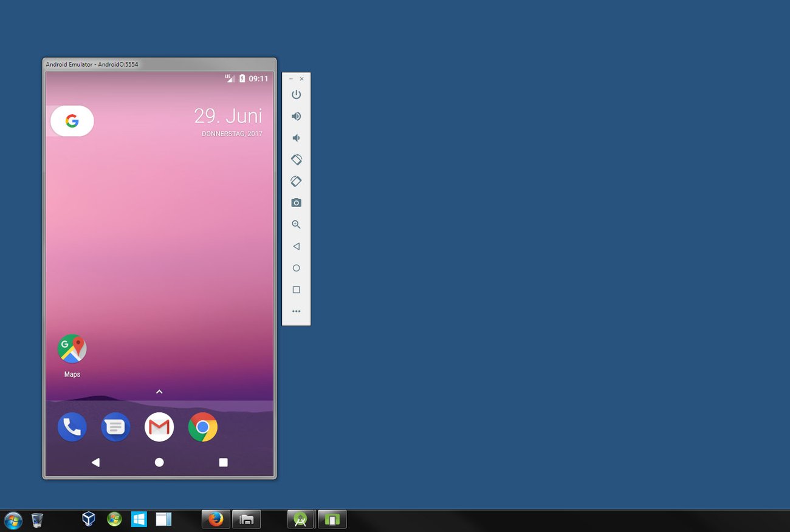The width and height of the screenshot is (790, 532).
Task: Click the toolbar Home circle button
Action: [x=296, y=268]
